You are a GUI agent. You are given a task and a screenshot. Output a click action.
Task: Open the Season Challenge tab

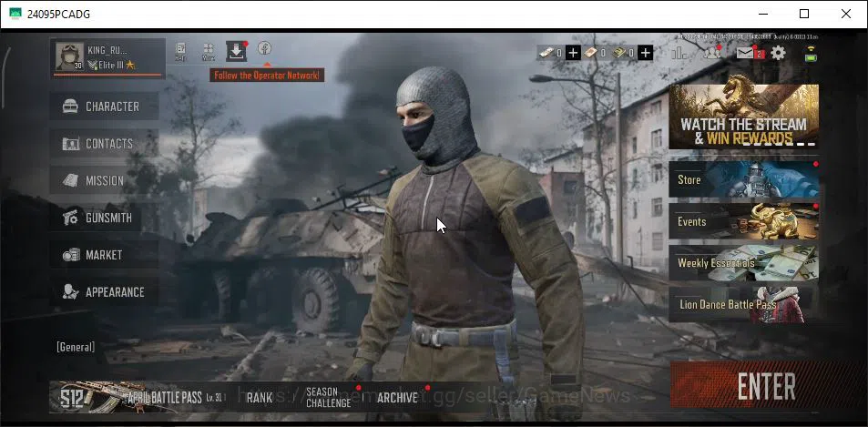click(329, 397)
